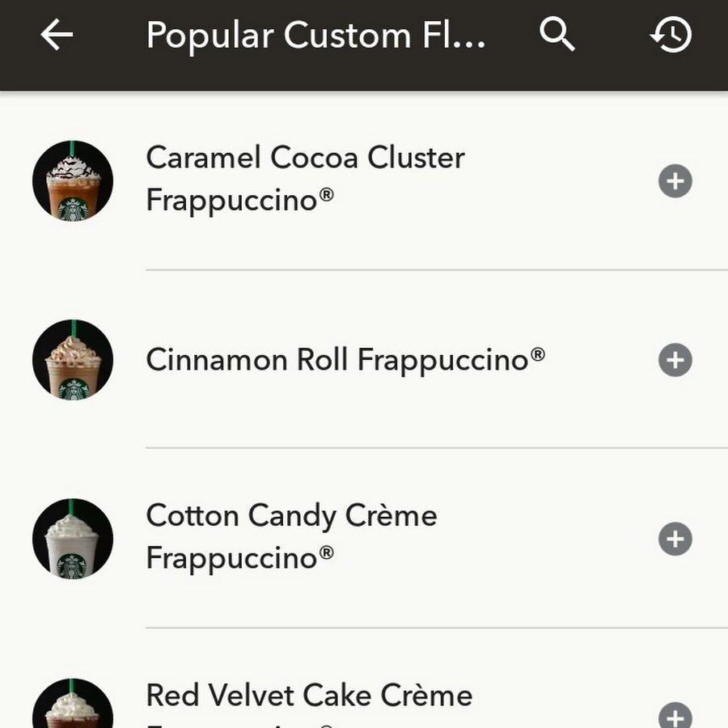Open Cinnamon Roll Frappuccino item
The width and height of the screenshot is (728, 728).
coord(364,360)
